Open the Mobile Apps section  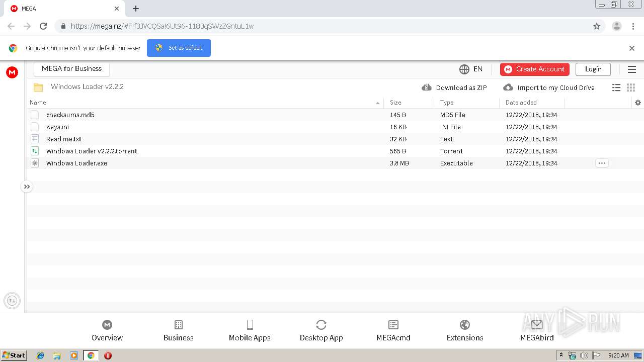[250, 331]
